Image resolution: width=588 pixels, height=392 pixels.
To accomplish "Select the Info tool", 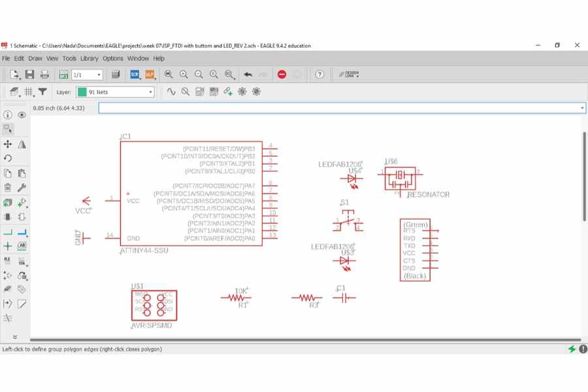I will (x=7, y=115).
